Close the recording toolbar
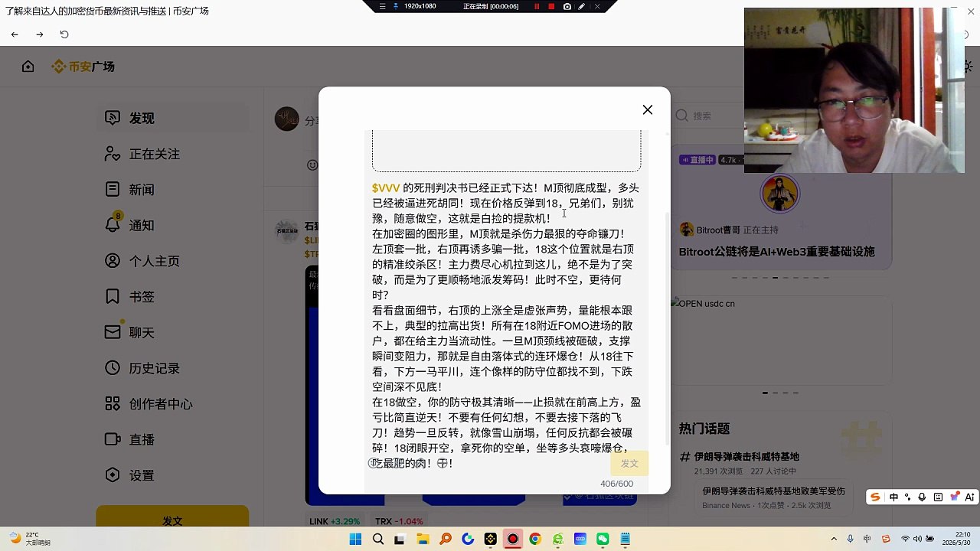 coord(597,6)
